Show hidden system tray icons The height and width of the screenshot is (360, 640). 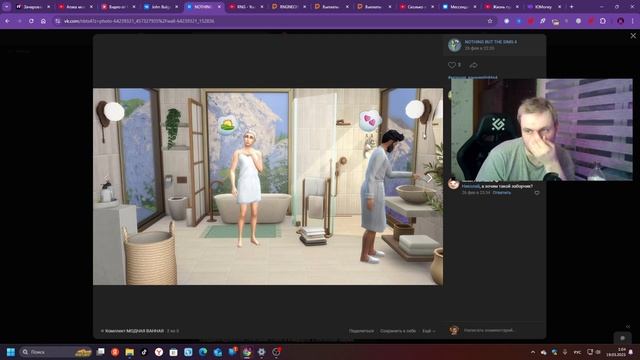point(533,352)
